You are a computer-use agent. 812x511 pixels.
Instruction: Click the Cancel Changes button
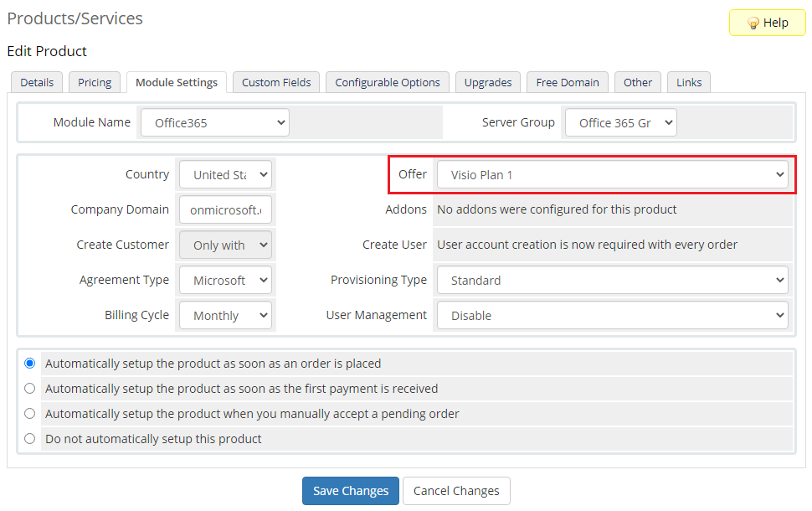(x=456, y=491)
